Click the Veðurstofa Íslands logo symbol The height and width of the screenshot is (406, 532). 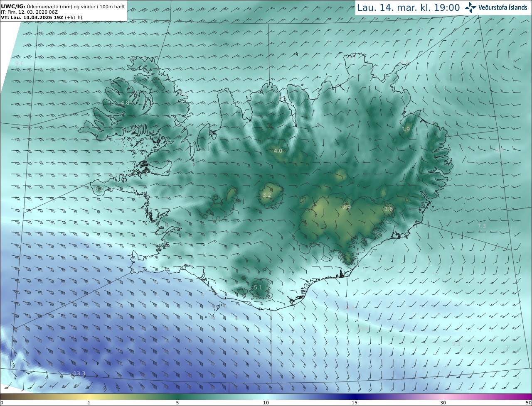tap(470, 7)
